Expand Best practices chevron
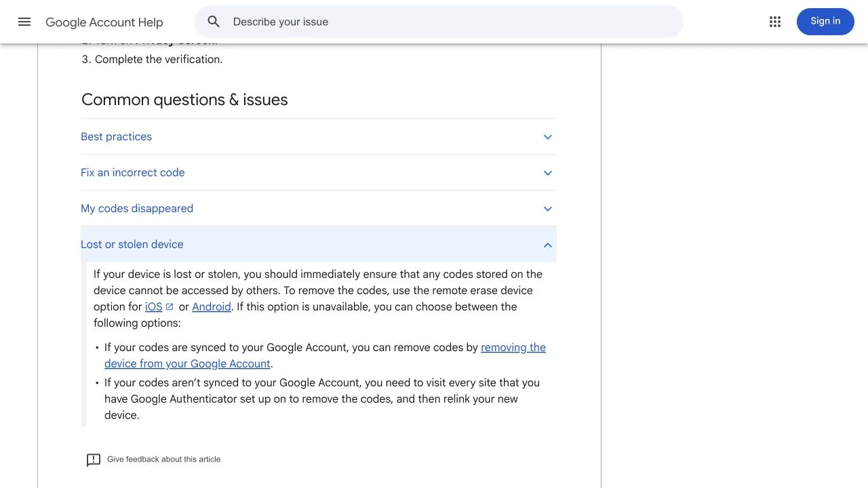Screen dimensions: 868x488 click(548, 137)
